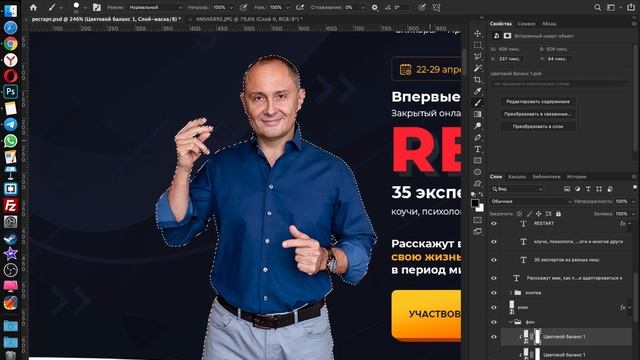Open the share icon at top right
The image size is (640, 360).
tap(631, 7)
